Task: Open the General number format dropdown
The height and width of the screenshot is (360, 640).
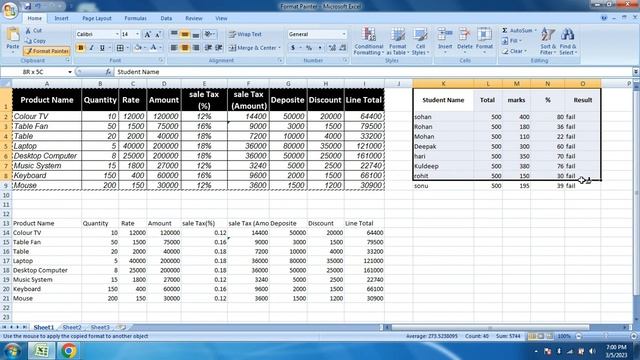Action: pos(344,34)
